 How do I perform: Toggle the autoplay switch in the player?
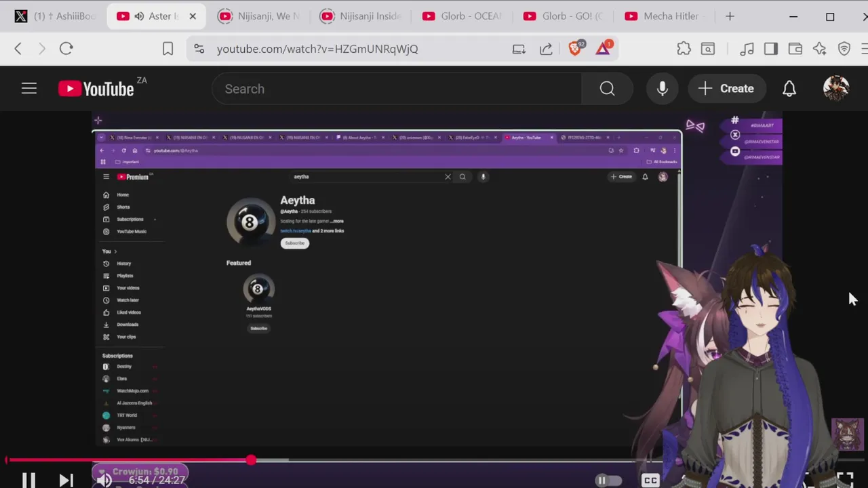tap(608, 481)
